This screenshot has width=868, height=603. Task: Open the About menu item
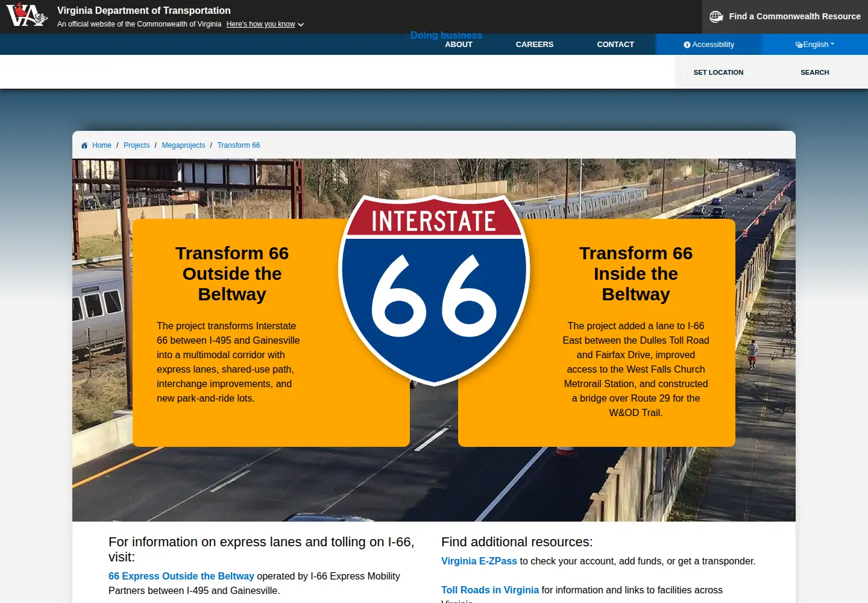pos(459,44)
